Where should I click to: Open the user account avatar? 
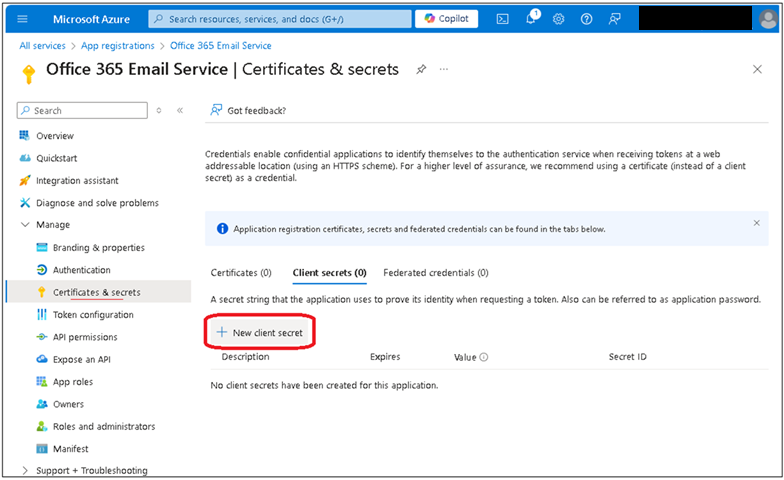[768, 20]
